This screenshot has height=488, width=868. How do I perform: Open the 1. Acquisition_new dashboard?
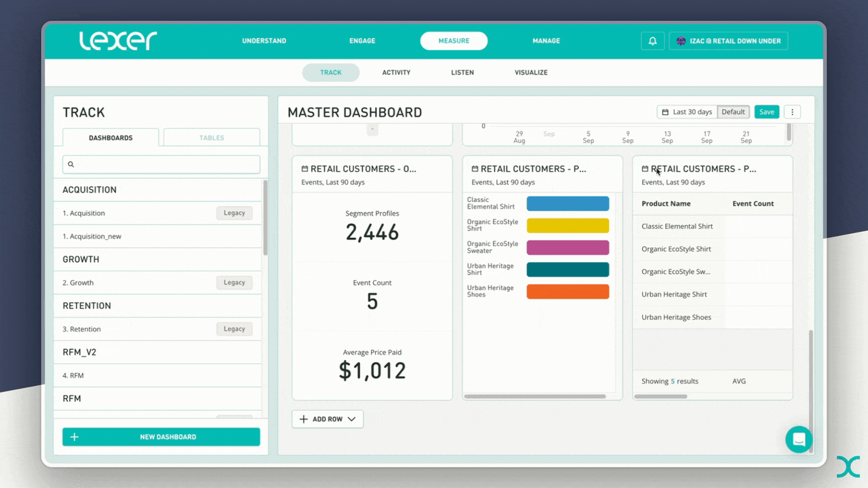point(157,236)
